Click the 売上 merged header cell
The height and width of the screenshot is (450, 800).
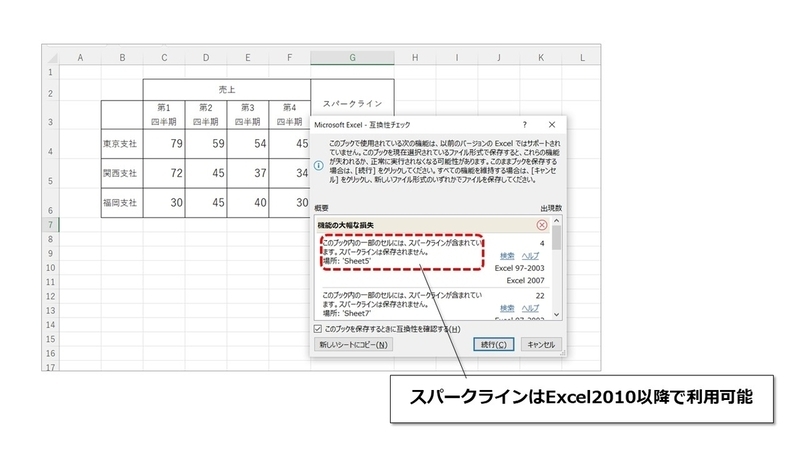point(227,90)
